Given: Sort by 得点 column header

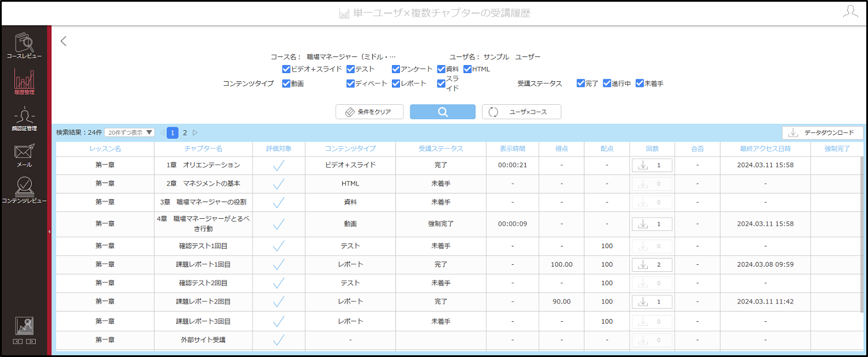Looking at the screenshot, I should click(x=561, y=149).
